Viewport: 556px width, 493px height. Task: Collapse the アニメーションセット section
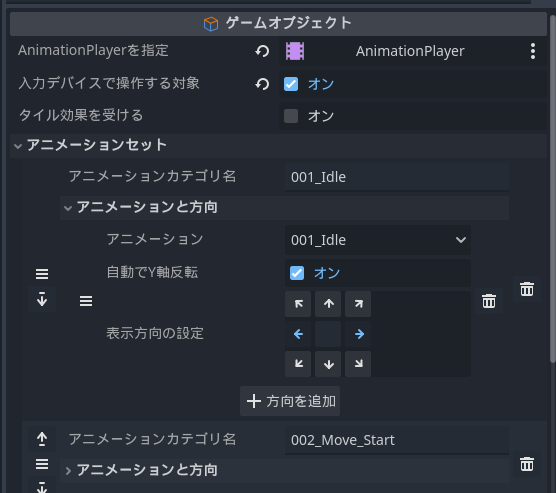tap(18, 146)
